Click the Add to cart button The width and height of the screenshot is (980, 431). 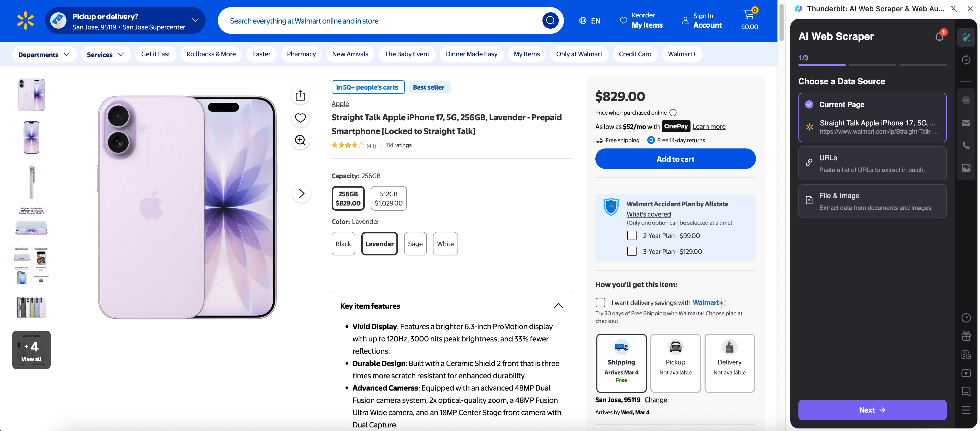pos(675,159)
